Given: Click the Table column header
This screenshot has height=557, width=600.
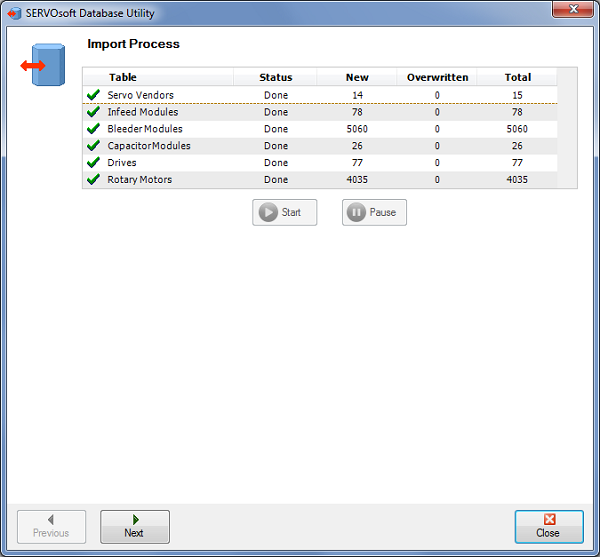Looking at the screenshot, I should pos(123,77).
